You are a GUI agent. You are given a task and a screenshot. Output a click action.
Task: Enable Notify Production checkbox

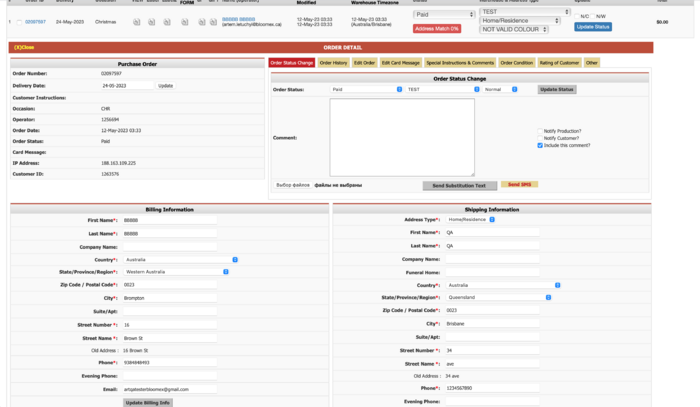pos(540,131)
